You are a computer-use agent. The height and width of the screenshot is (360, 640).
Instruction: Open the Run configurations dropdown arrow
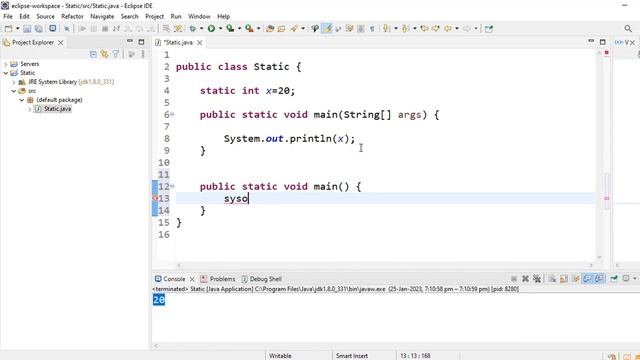[220, 29]
